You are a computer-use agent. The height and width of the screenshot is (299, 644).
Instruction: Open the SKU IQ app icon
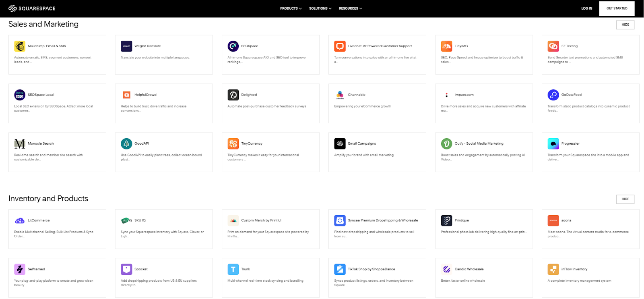(126, 221)
